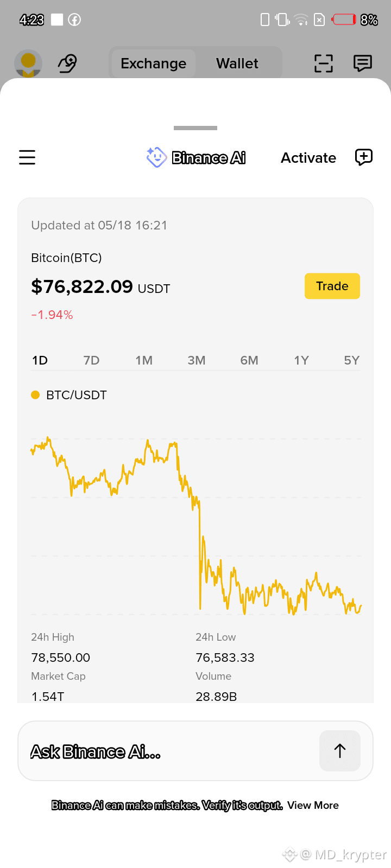Toggle the BTC/USDT legend dot
Image resolution: width=391 pixels, height=868 pixels.
click(35, 395)
